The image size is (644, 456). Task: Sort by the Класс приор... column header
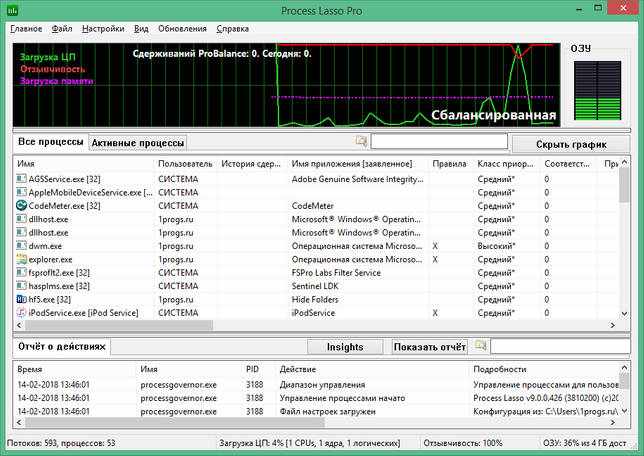click(x=506, y=164)
